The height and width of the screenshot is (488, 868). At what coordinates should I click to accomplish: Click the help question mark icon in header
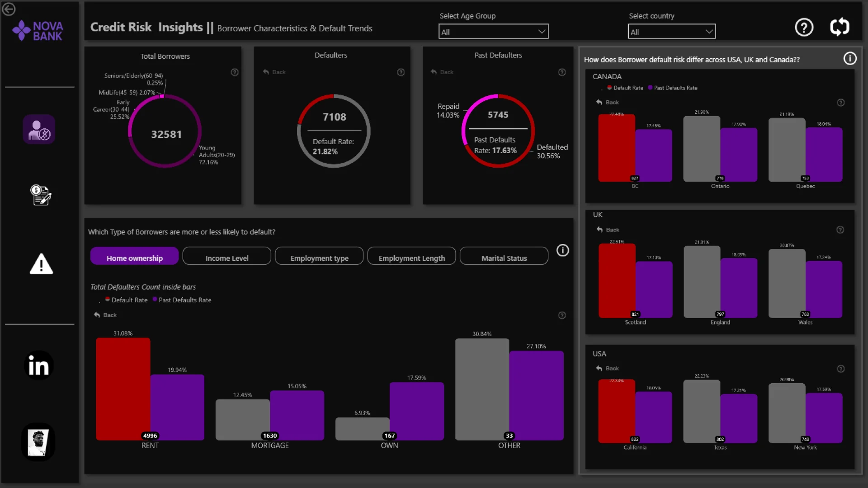tap(804, 28)
